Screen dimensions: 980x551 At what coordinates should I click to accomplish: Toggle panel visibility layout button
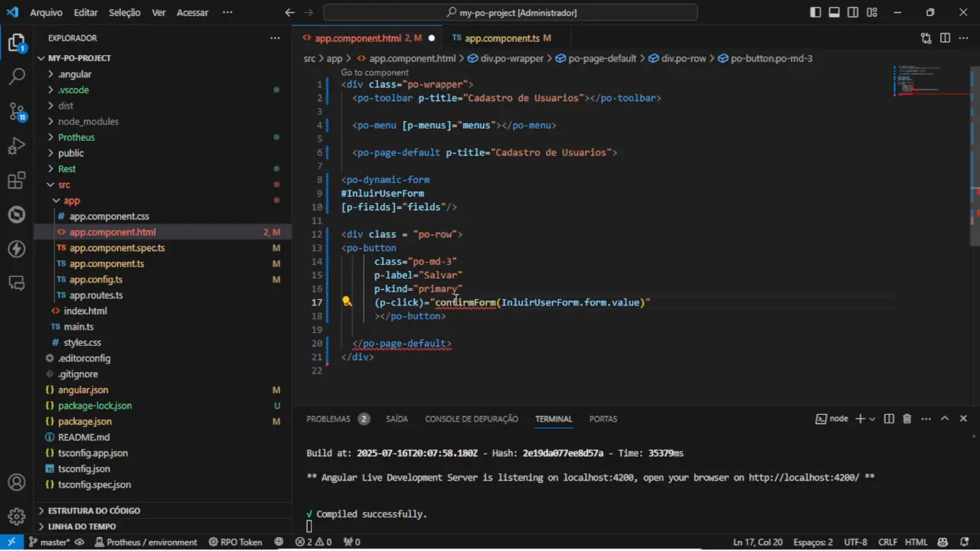835,12
